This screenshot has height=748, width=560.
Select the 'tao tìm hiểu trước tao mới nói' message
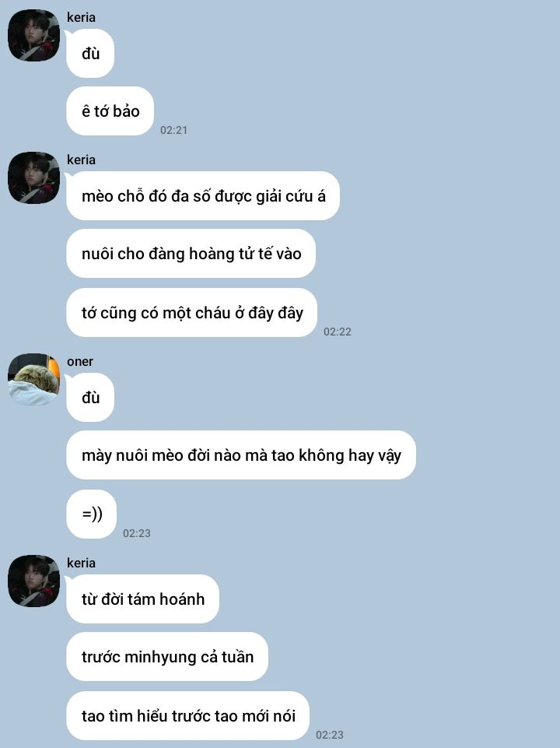[187, 716]
